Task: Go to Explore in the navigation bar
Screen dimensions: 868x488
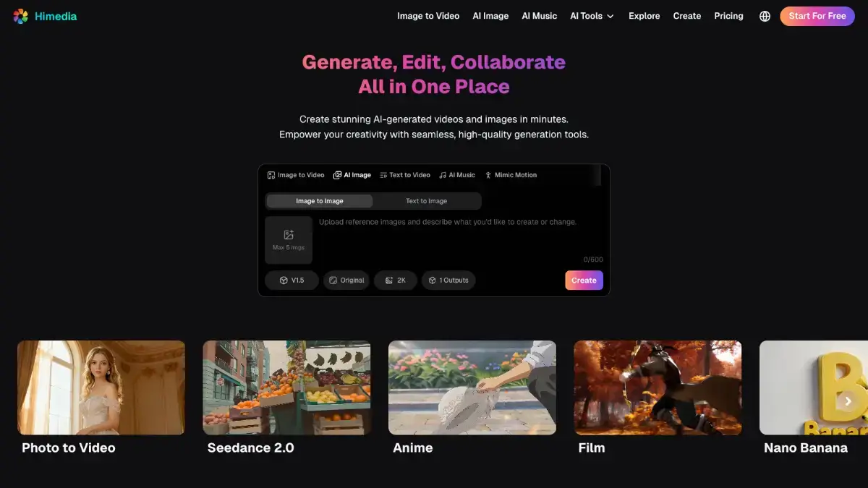Action: coord(644,16)
